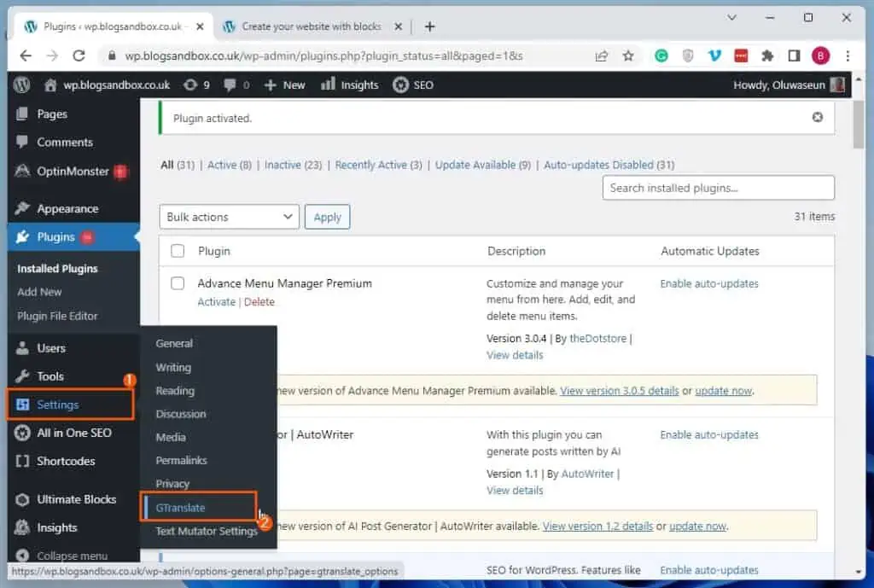Open the extensions puzzle icon
Screen dimensions: 874x588
click(x=767, y=55)
